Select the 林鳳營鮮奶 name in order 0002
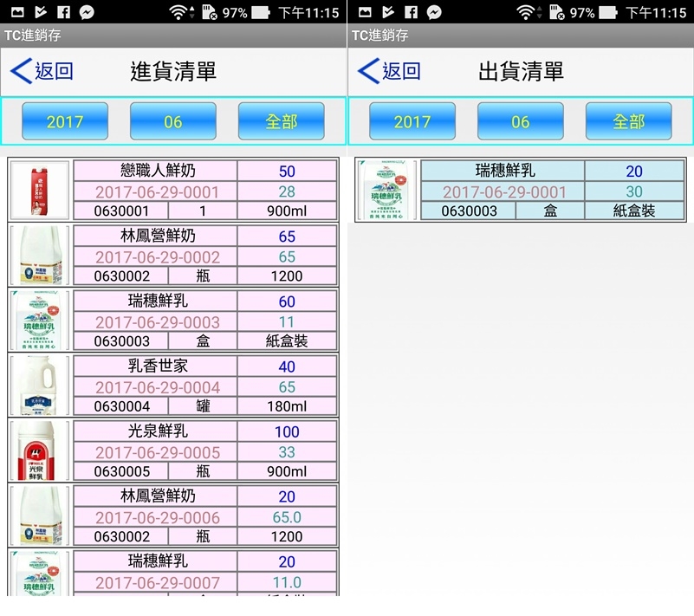Image resolution: width=694 pixels, height=616 pixels. [x=158, y=236]
